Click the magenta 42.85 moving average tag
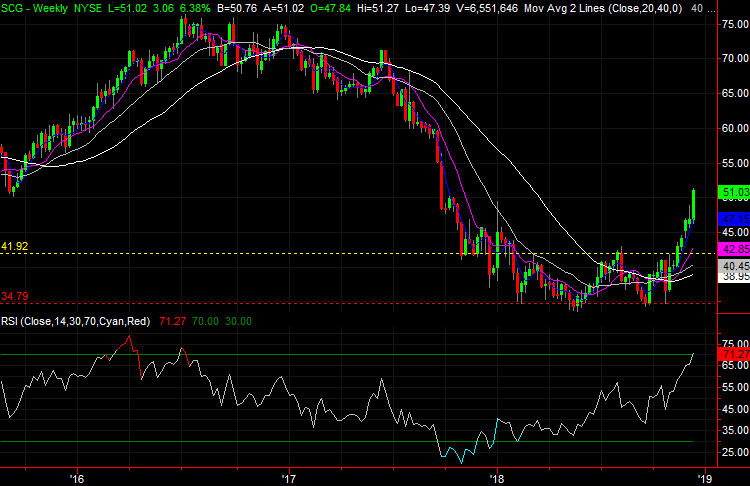 coord(734,248)
